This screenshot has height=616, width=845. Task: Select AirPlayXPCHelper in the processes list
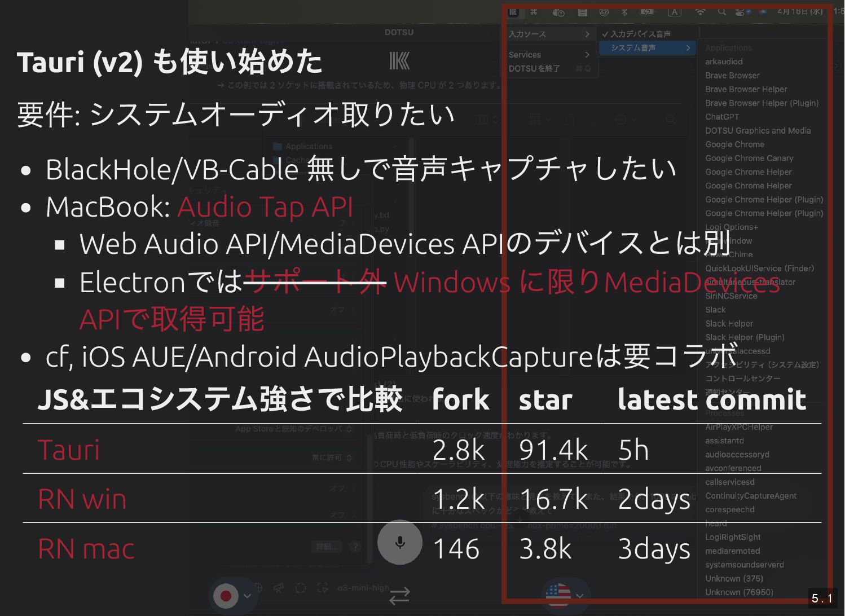(739, 427)
